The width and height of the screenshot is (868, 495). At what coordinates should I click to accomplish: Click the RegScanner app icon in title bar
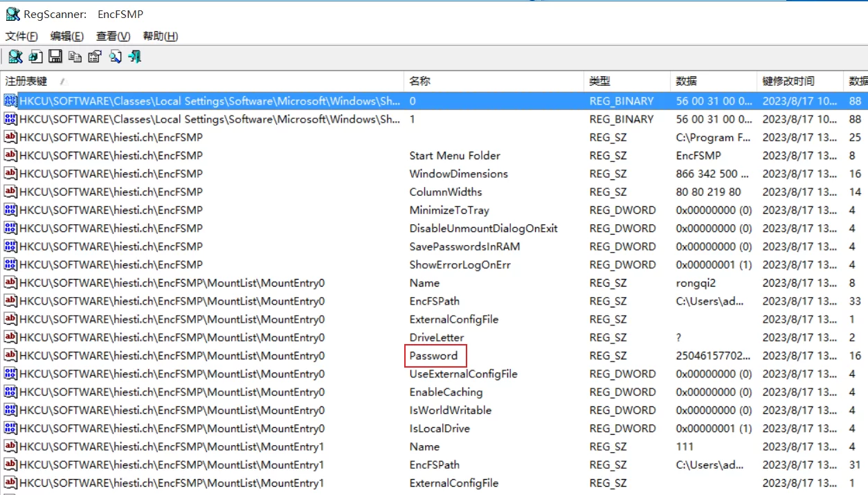coord(12,14)
